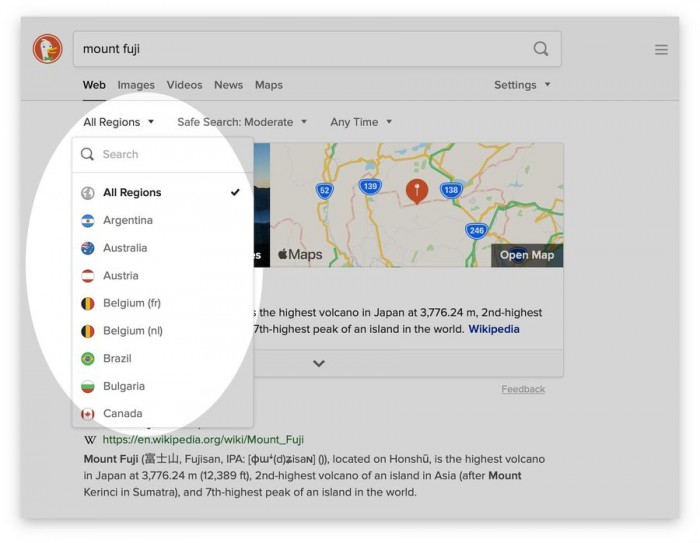Click the Open Map button
This screenshot has height=543, width=700.
point(527,255)
